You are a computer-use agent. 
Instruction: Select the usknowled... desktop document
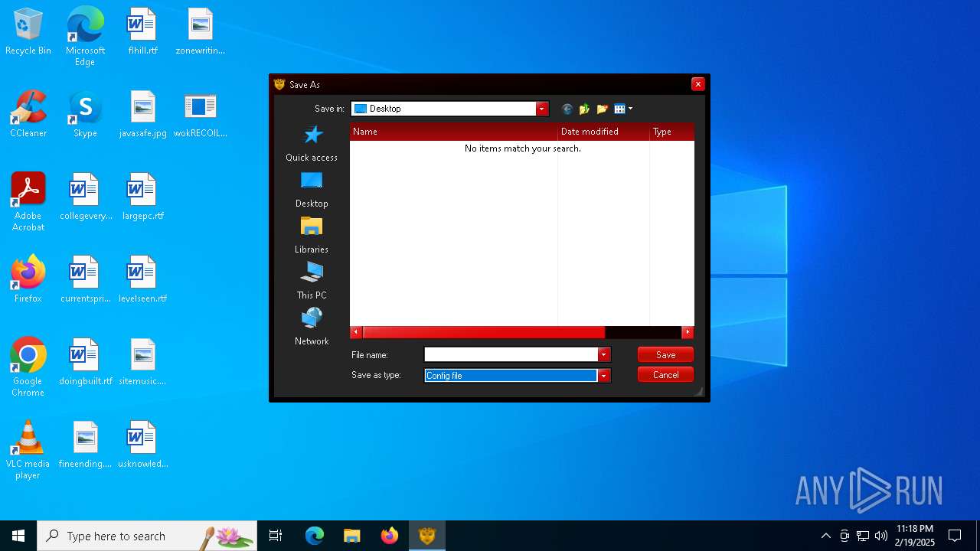(142, 445)
